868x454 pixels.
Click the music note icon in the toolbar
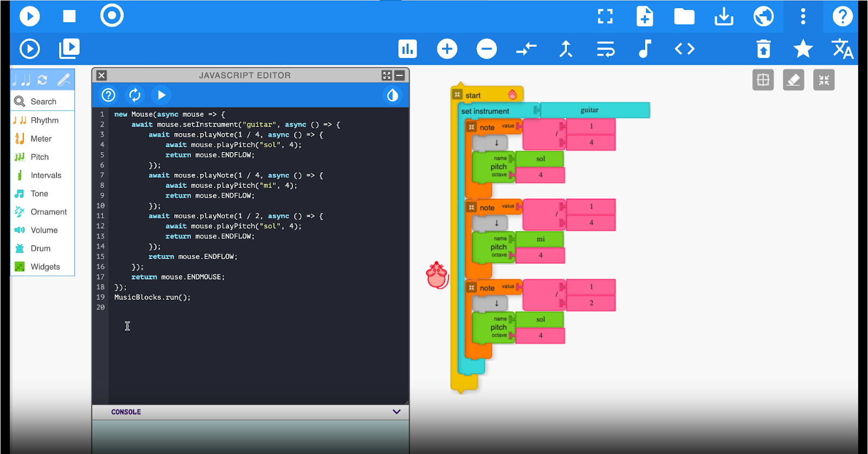click(x=644, y=49)
